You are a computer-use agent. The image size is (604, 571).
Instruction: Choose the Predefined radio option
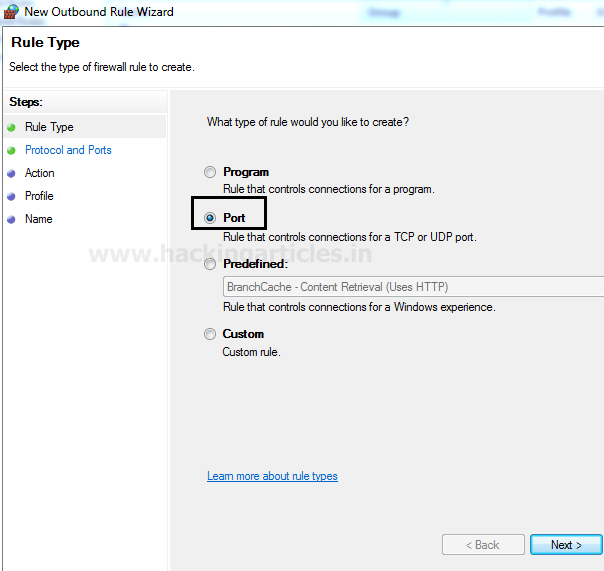[210, 264]
